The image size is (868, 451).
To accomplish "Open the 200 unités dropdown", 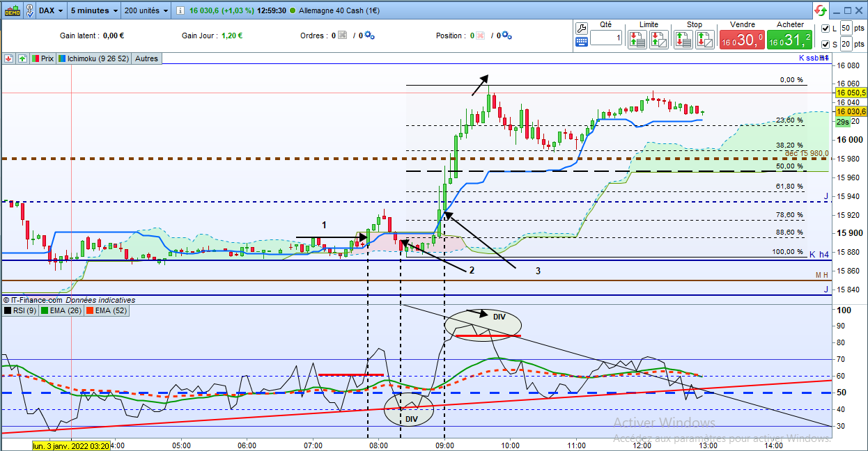I will pyautogui.click(x=146, y=11).
